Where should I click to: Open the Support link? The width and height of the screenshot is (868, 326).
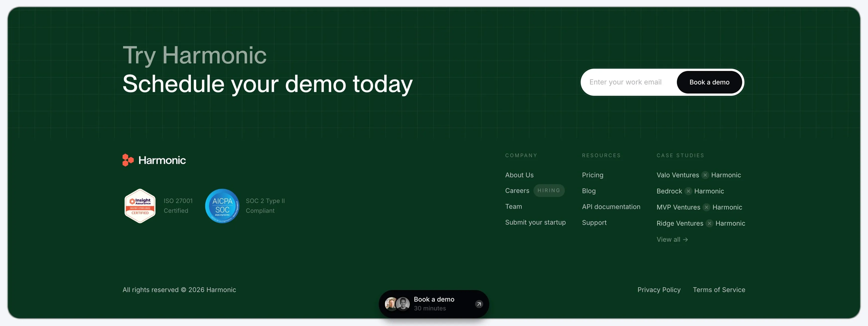point(594,223)
